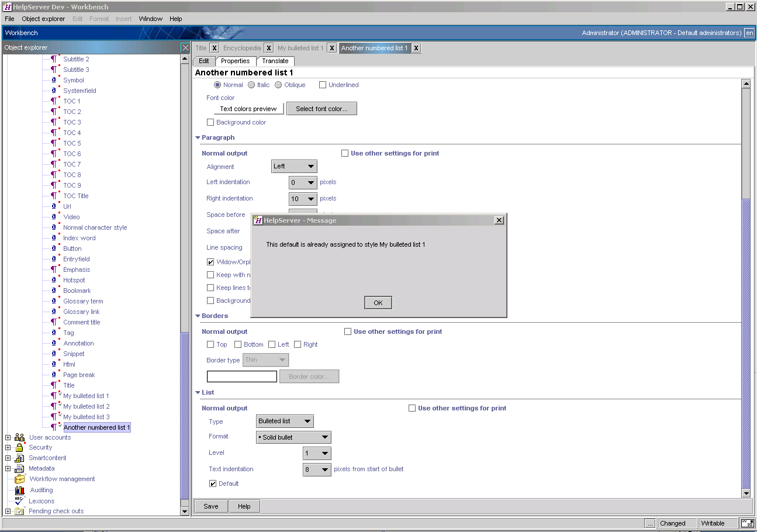Click the Lexicons ABC spell-check icon
The height and width of the screenshot is (532, 757).
20,500
